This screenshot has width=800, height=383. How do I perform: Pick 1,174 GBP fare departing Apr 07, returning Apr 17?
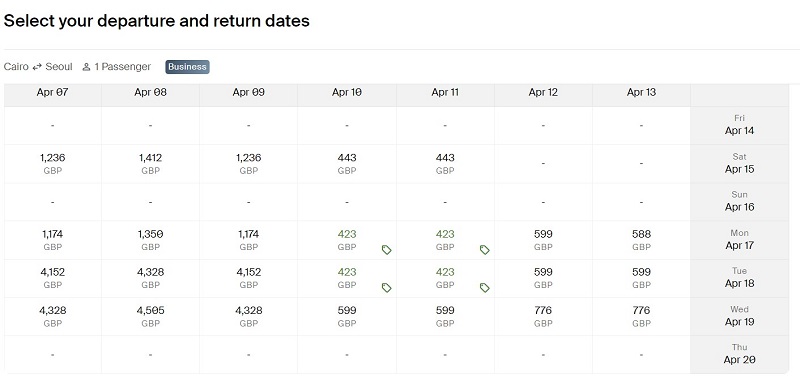click(x=53, y=240)
